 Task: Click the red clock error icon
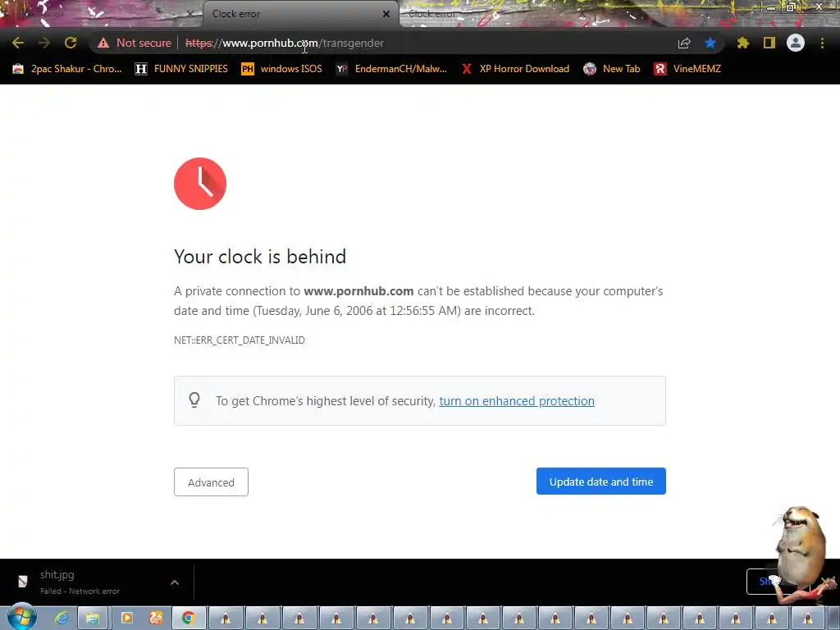[x=200, y=184]
